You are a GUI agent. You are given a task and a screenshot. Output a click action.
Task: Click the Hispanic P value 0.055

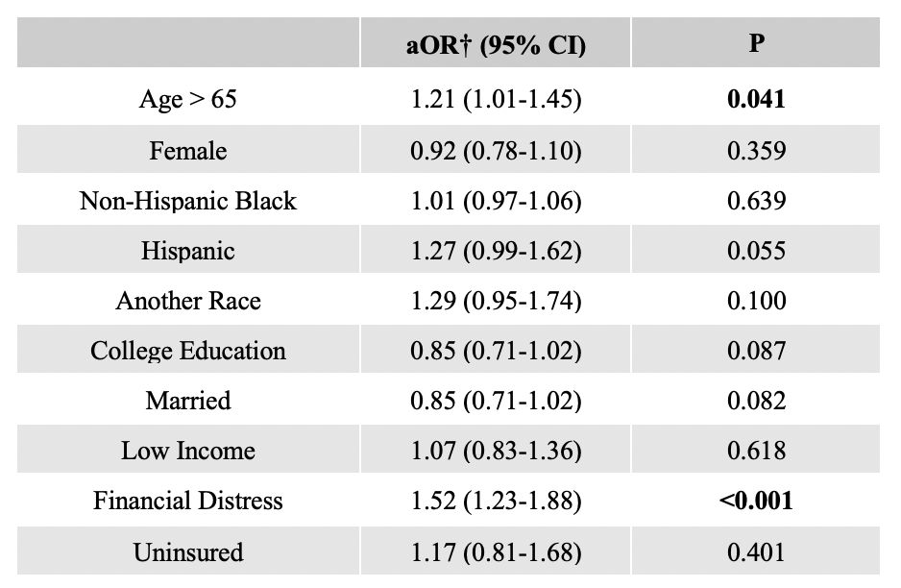click(x=756, y=251)
